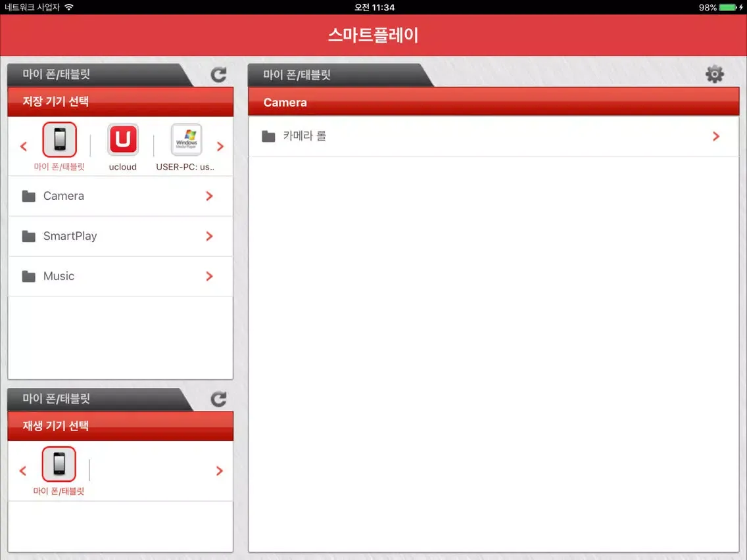The width and height of the screenshot is (747, 560).
Task: Open the Music folder
Action: point(120,276)
